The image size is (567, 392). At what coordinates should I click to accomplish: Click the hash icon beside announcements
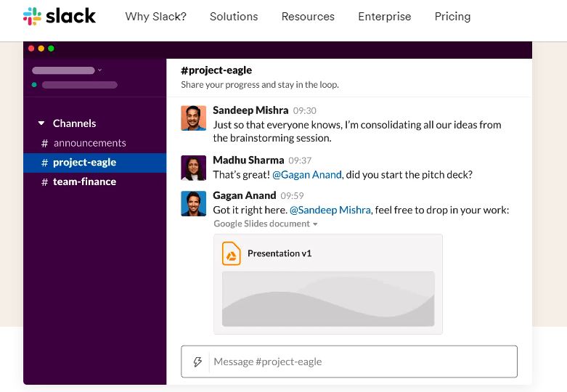[45, 143]
